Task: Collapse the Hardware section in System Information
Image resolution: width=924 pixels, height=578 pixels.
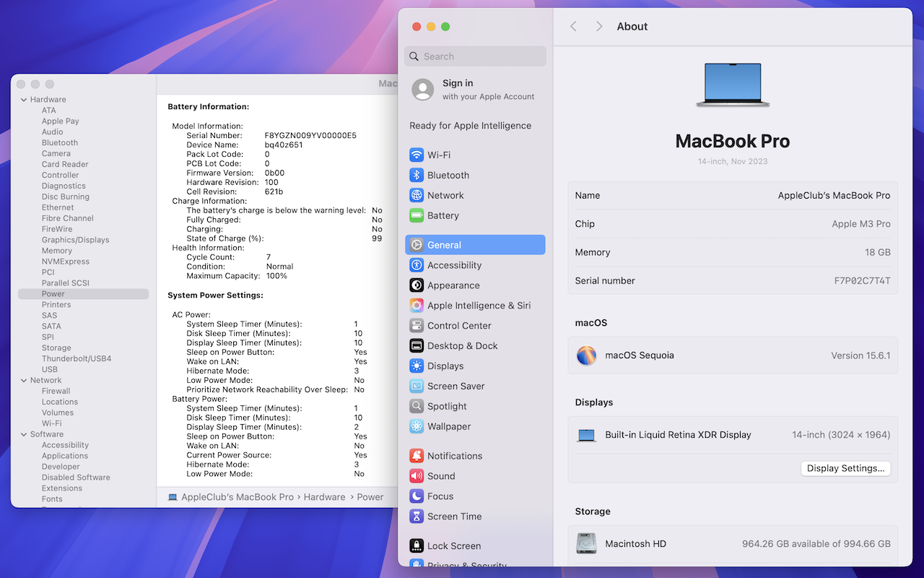Action: pos(24,100)
